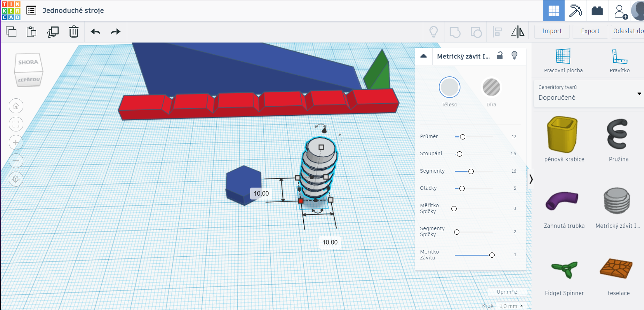The height and width of the screenshot is (310, 644).
Task: Align selected objects icon
Action: pos(497,32)
